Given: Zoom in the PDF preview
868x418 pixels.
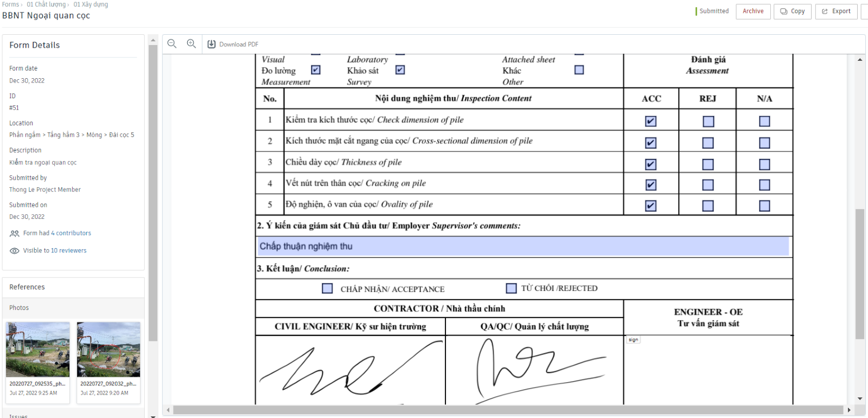Looking at the screenshot, I should 192,44.
